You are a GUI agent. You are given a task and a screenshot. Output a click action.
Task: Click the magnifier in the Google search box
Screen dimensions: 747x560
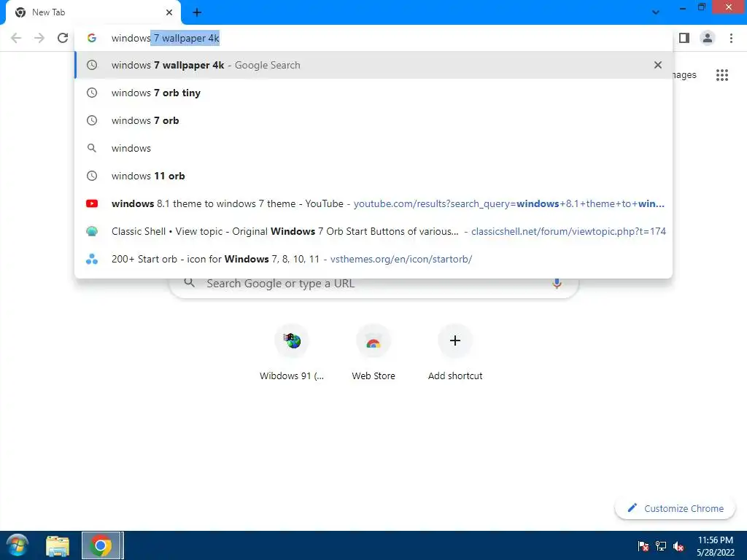tap(190, 283)
